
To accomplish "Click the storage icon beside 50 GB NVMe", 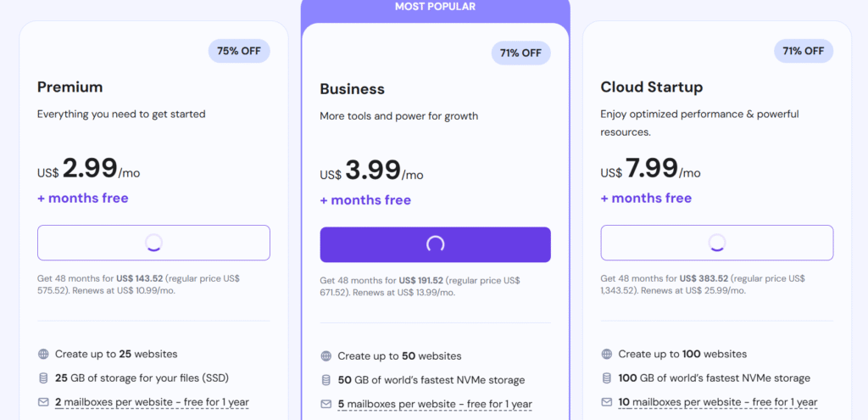I will click(x=326, y=380).
